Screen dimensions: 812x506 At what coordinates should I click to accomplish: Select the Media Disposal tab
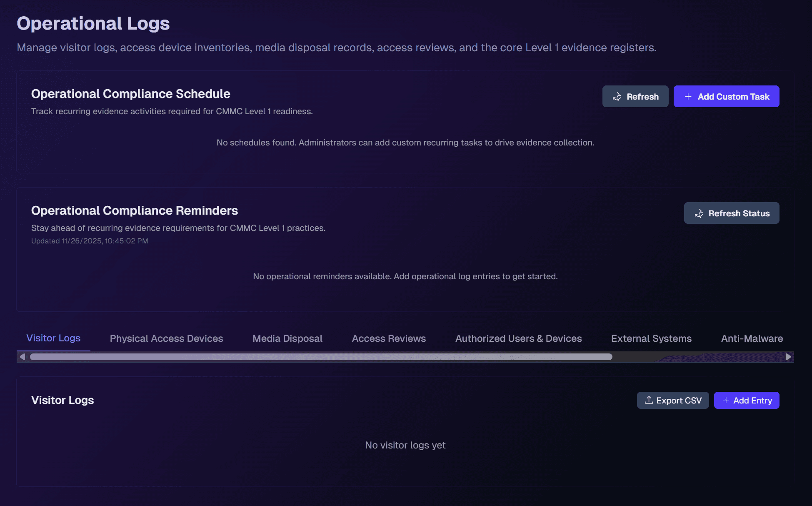point(287,338)
